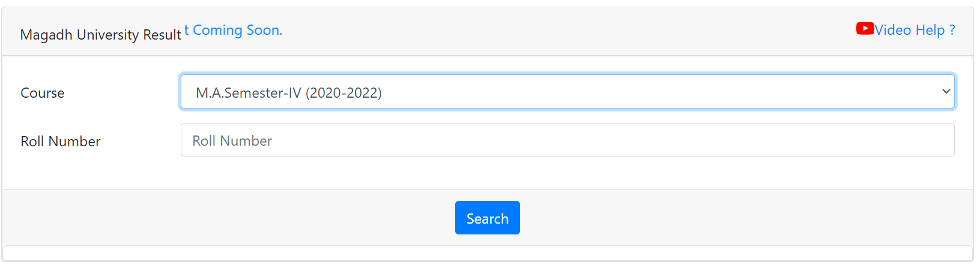Viewport: 980px width, 265px height.
Task: Click the Roll Number field label
Action: pos(60,141)
